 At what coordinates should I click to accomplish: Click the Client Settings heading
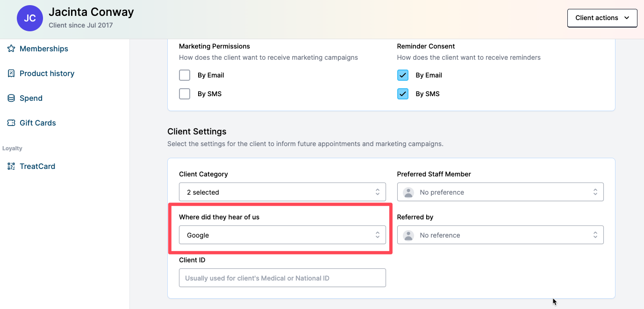pyautogui.click(x=197, y=132)
